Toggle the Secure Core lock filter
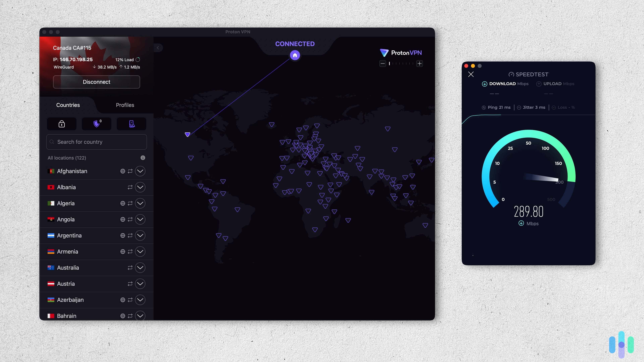 (x=62, y=124)
